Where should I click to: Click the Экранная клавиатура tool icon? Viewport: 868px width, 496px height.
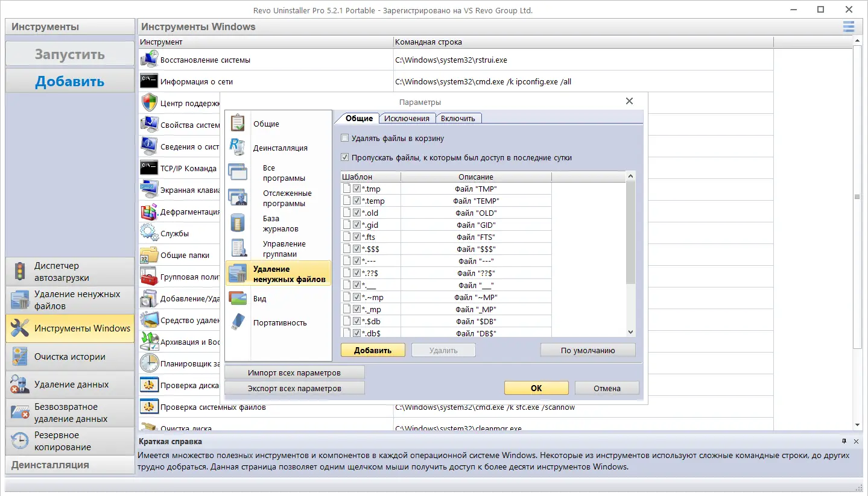point(148,189)
